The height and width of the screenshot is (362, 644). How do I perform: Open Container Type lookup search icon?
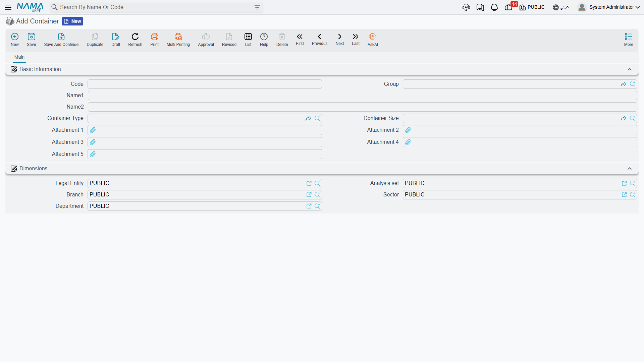coord(317,118)
